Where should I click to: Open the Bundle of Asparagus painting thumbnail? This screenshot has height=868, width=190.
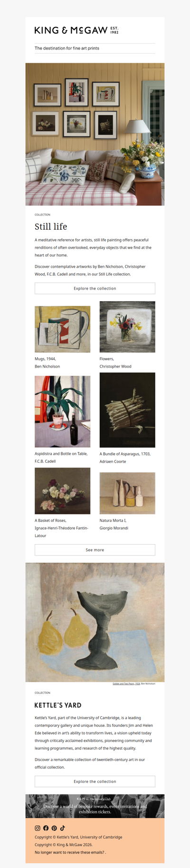click(127, 410)
